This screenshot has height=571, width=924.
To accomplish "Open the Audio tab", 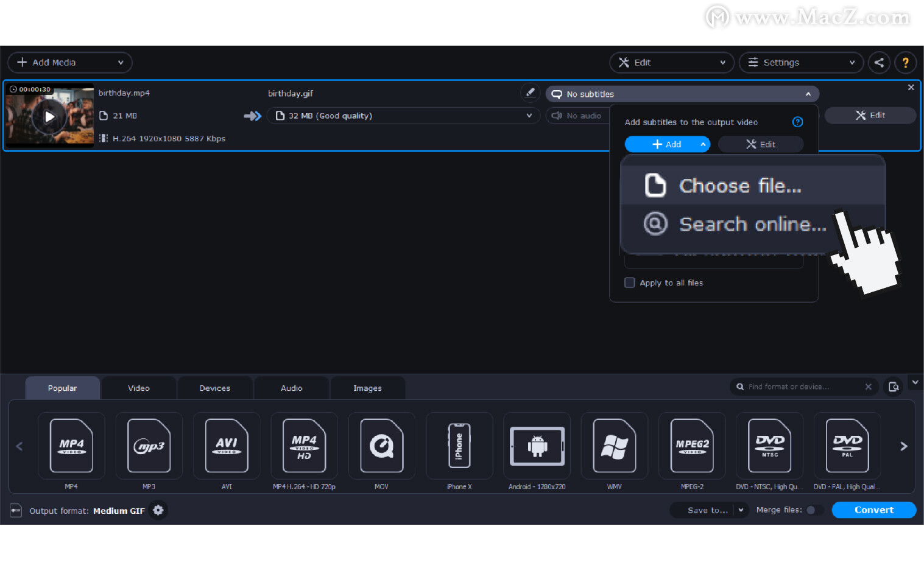I will (x=291, y=388).
